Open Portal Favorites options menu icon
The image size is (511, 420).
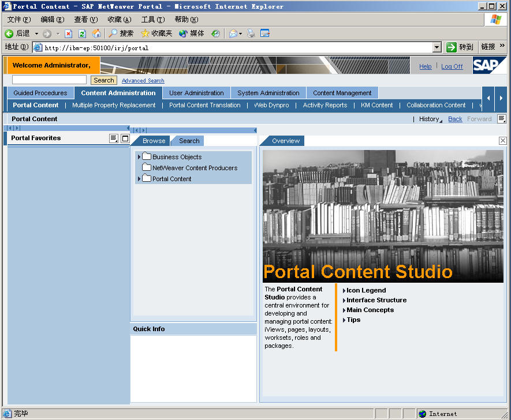point(113,138)
